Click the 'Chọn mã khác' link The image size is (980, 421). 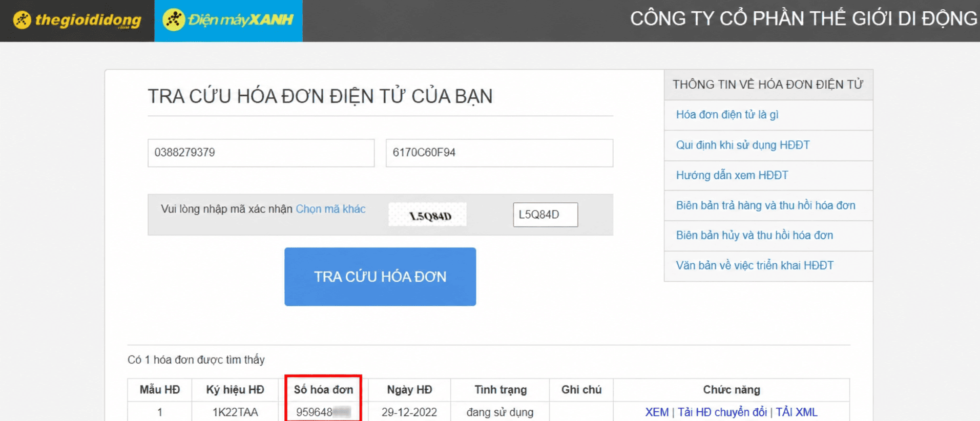pyautogui.click(x=330, y=209)
